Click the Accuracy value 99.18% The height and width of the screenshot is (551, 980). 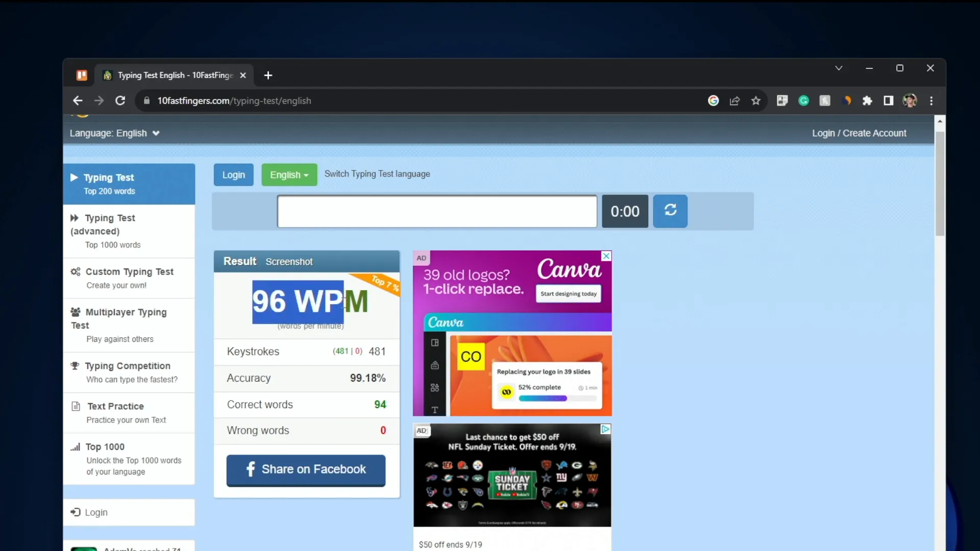367,378
